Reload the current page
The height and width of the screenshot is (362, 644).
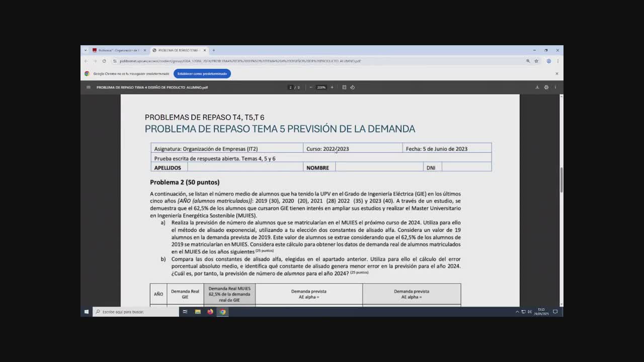[104, 61]
